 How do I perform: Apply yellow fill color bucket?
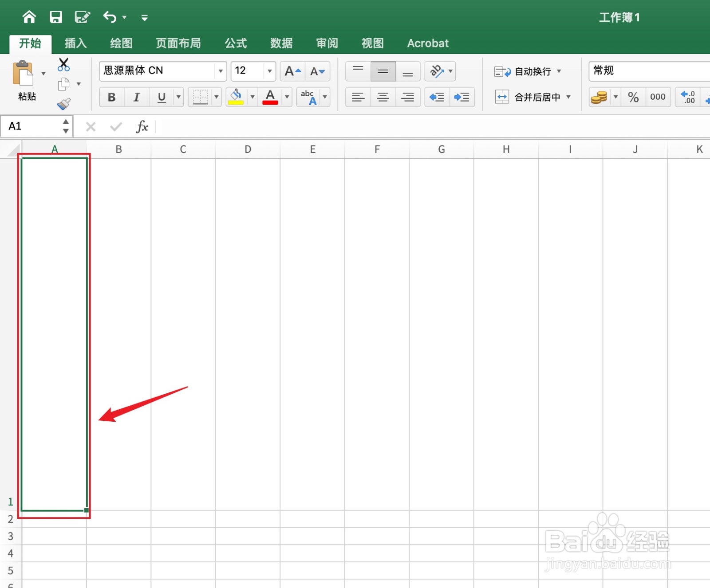tap(236, 97)
